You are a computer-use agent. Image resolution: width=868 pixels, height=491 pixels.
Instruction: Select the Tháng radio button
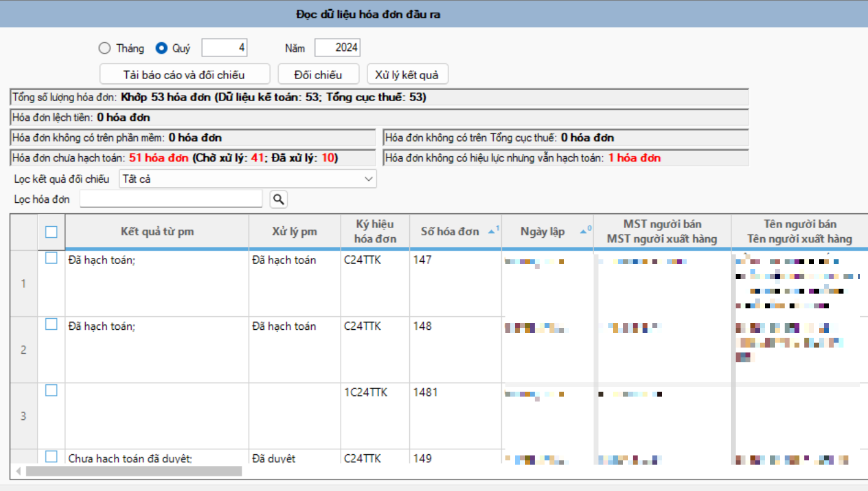pyautogui.click(x=105, y=48)
